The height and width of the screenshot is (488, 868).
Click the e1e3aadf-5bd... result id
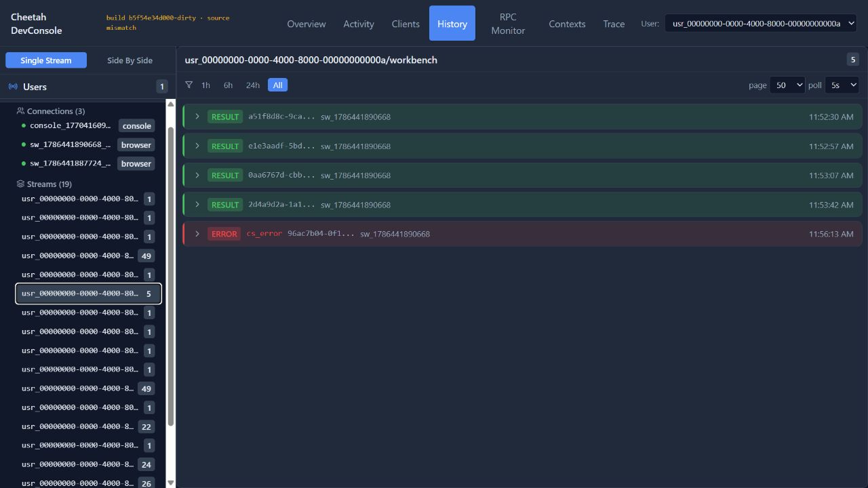pos(281,146)
